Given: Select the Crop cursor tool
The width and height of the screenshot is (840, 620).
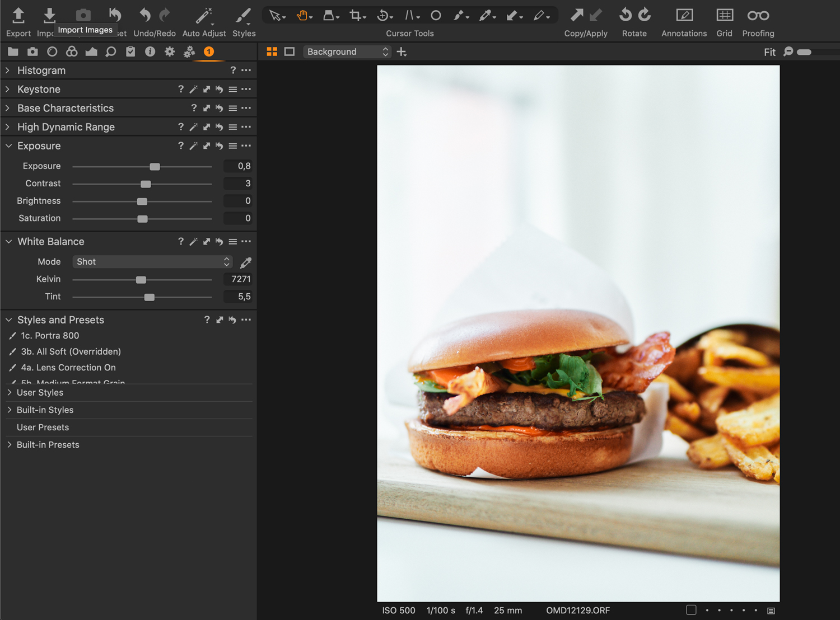Looking at the screenshot, I should (x=355, y=16).
